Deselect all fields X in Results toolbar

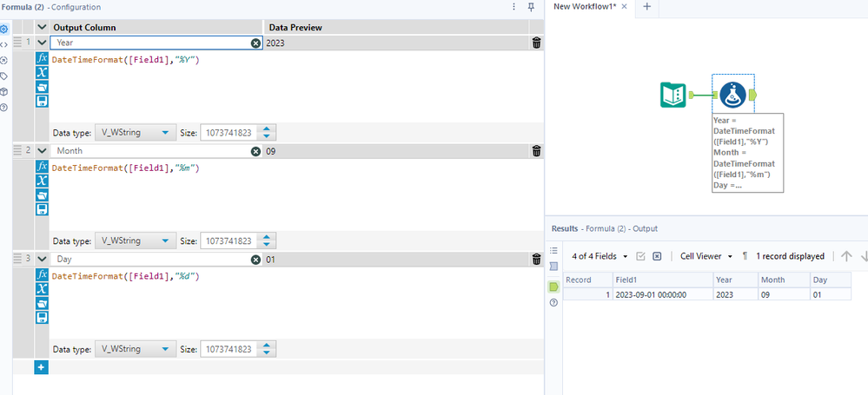tap(657, 256)
